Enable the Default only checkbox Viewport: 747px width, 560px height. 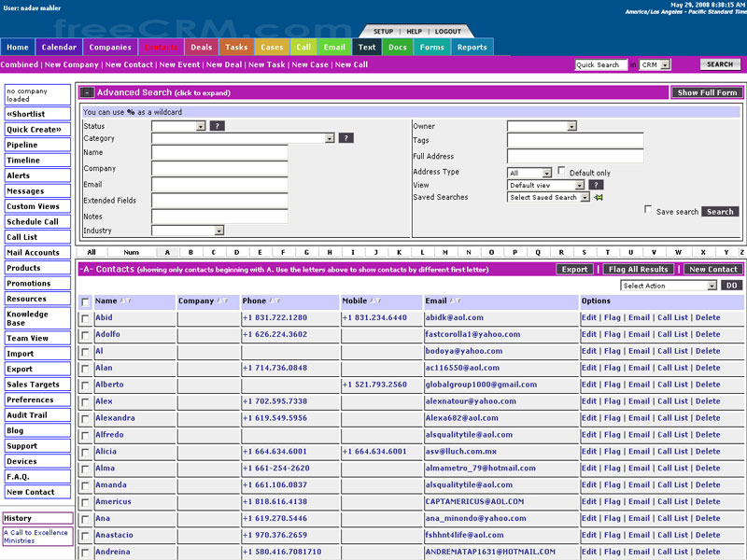click(562, 171)
